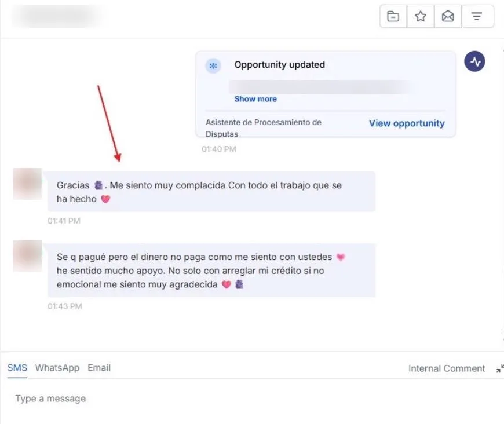Click the 01:43 PM timestamp

(65, 306)
